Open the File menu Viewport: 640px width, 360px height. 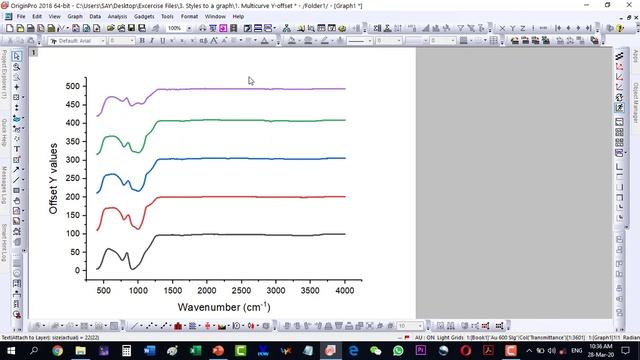pyautogui.click(x=21, y=16)
